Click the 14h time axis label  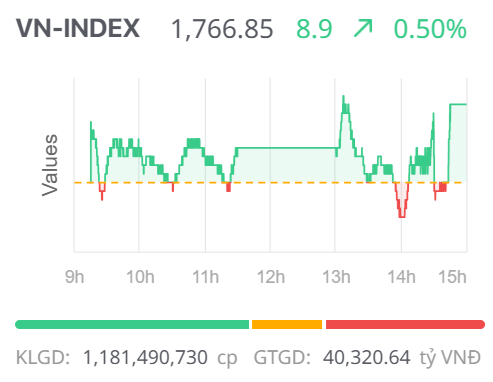coord(401,277)
